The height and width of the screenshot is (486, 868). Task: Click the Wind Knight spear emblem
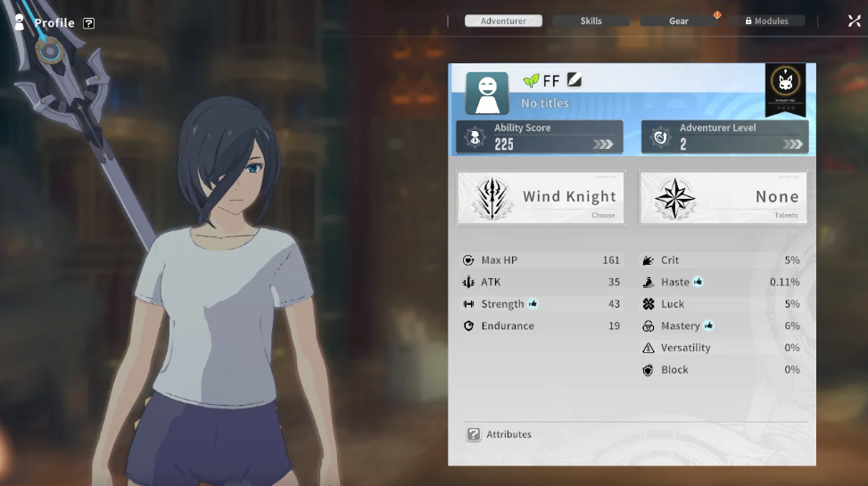click(492, 198)
